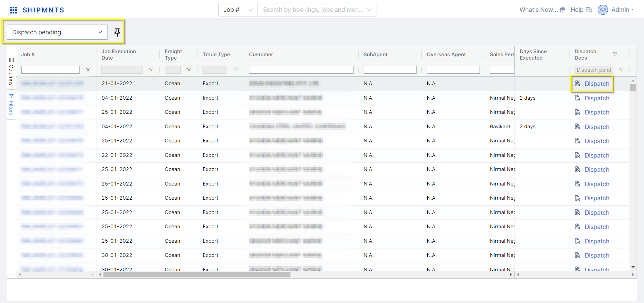Sort by Overseas Agent header
Screen dimensions: 644x303
(x=446, y=55)
